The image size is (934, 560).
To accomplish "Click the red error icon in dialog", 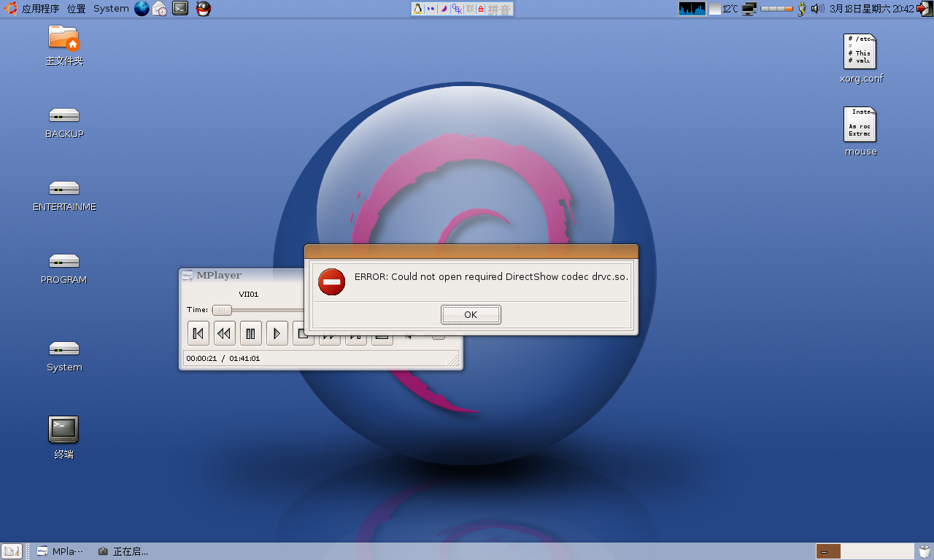I will (331, 281).
